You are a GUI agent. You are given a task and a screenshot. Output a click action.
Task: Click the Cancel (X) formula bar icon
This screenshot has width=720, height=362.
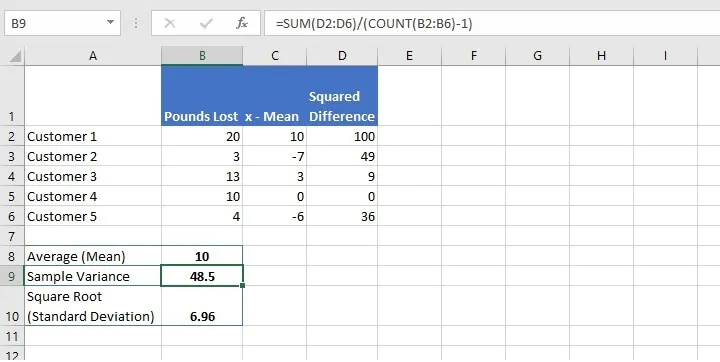click(x=170, y=23)
